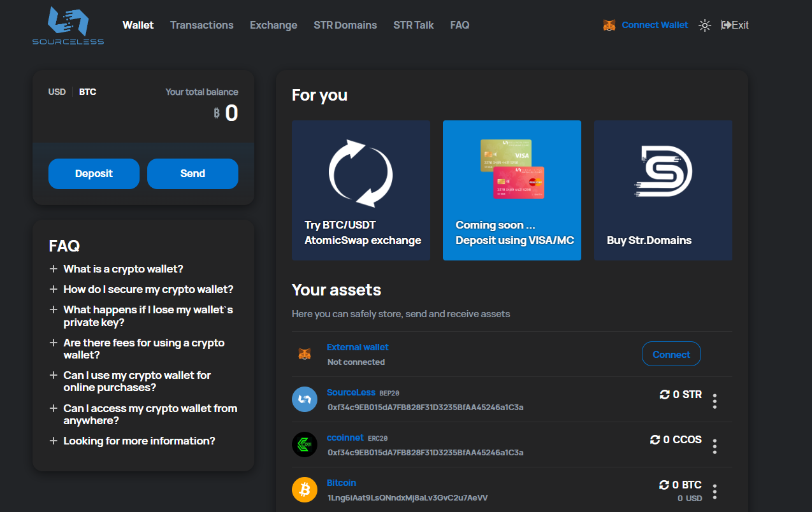This screenshot has width=812, height=512.
Task: Open the ccoinnet row options menu
Action: pyautogui.click(x=714, y=446)
